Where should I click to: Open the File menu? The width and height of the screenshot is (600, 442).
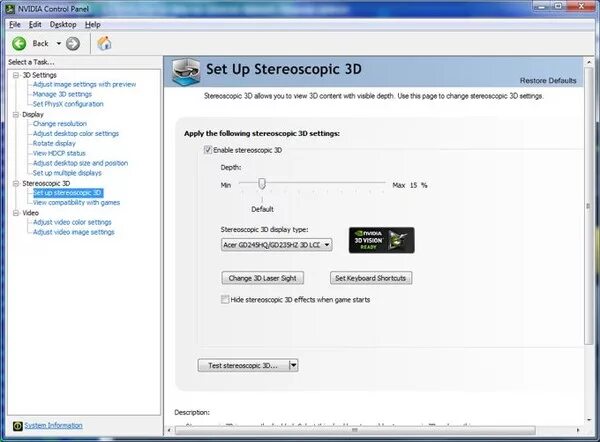[15, 24]
